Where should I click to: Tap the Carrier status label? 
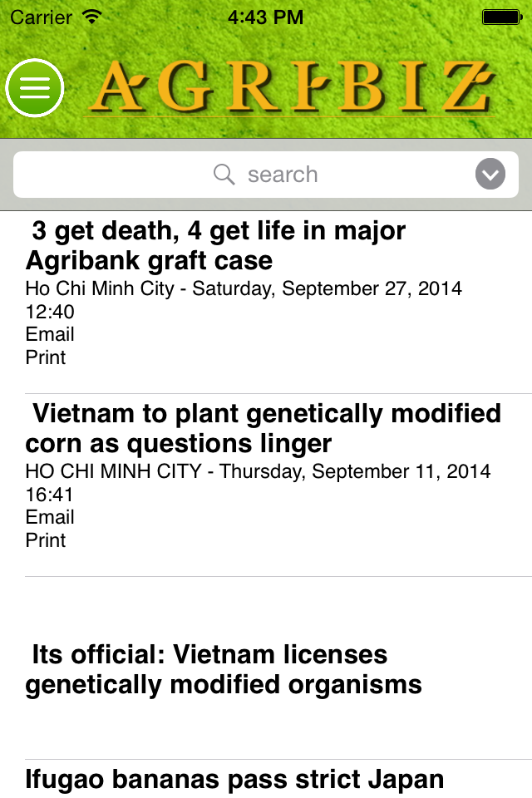click(x=41, y=17)
